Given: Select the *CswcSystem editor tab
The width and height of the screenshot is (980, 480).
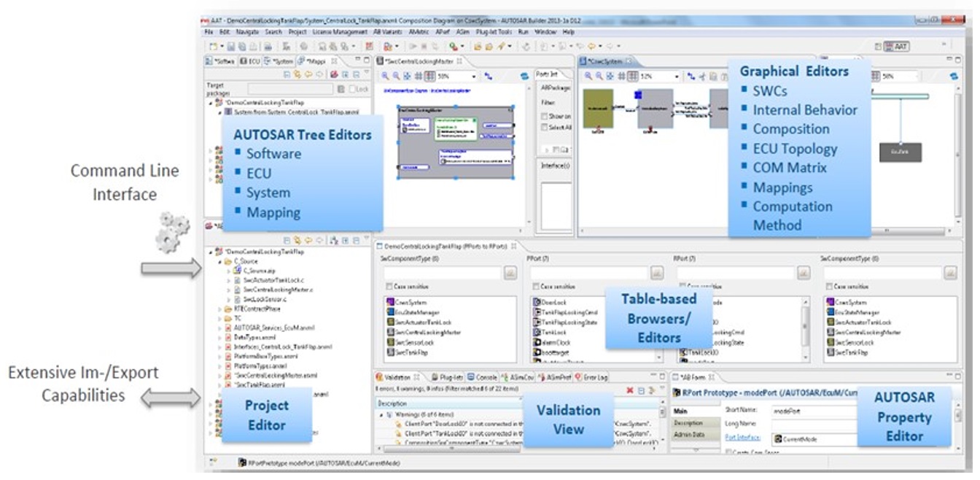Looking at the screenshot, I should (x=606, y=61).
